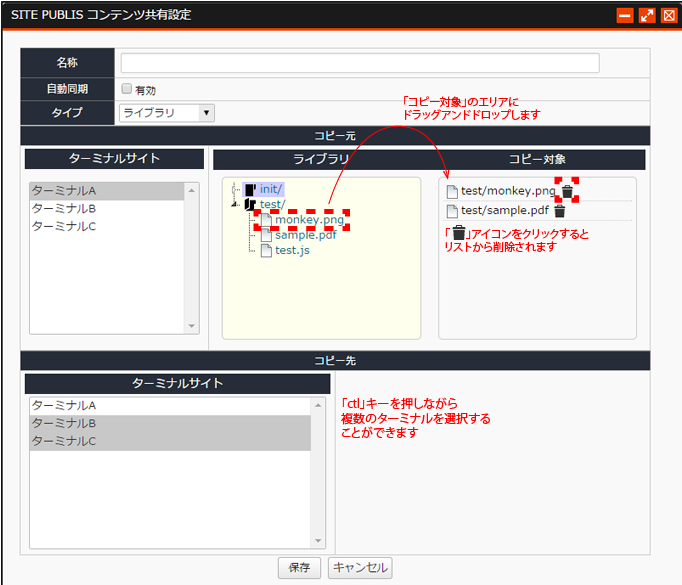Screen dimensions: 682x585
Task: Click the test/ folder icon
Action: [250, 204]
